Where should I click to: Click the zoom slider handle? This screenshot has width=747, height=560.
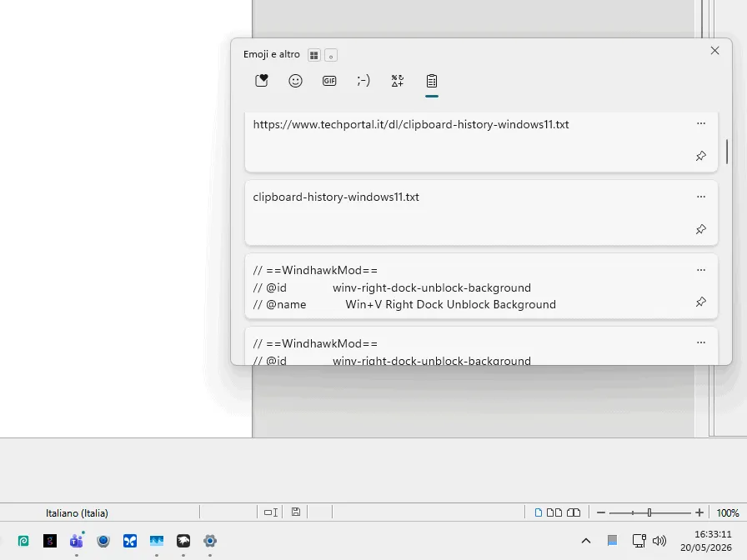pyautogui.click(x=649, y=512)
